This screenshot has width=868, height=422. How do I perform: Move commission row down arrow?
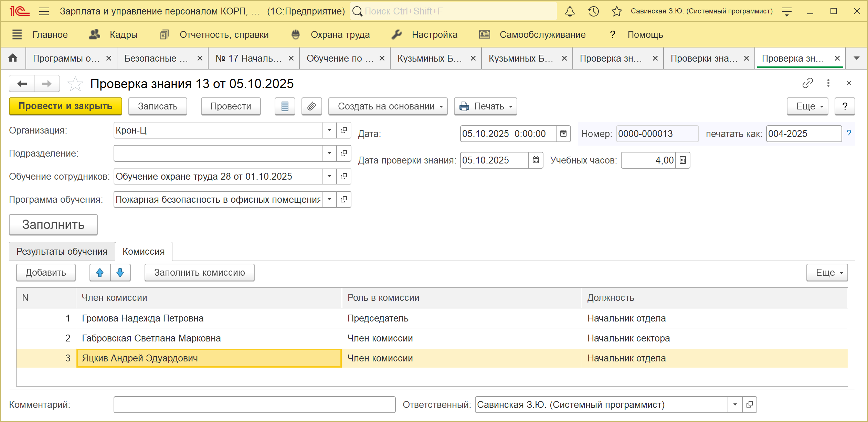coord(120,273)
